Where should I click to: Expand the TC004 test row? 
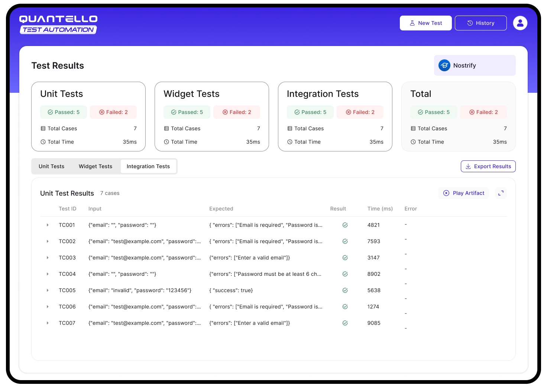click(48, 274)
